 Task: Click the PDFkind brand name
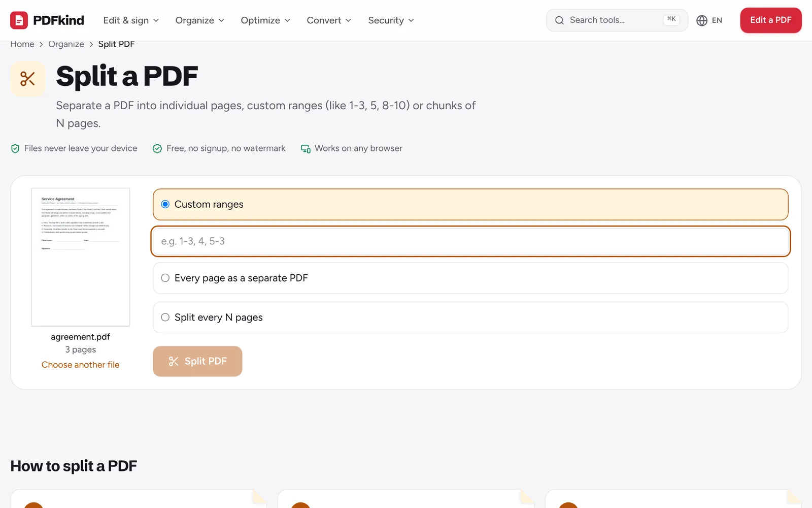click(58, 20)
